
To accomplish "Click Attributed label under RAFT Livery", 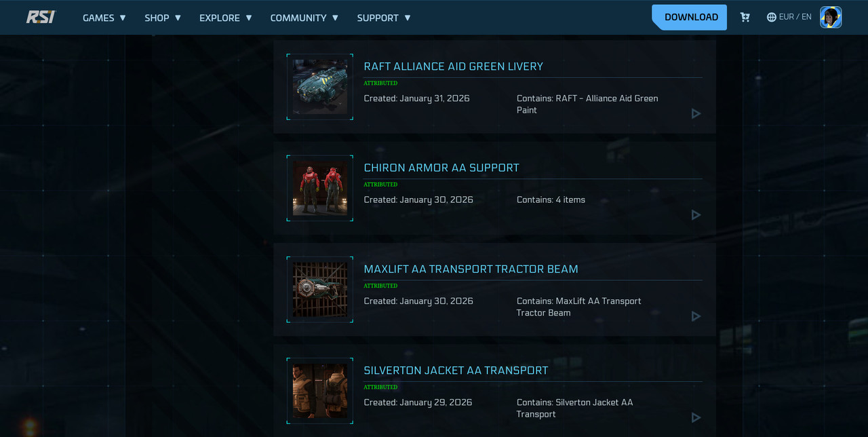I will (x=380, y=83).
